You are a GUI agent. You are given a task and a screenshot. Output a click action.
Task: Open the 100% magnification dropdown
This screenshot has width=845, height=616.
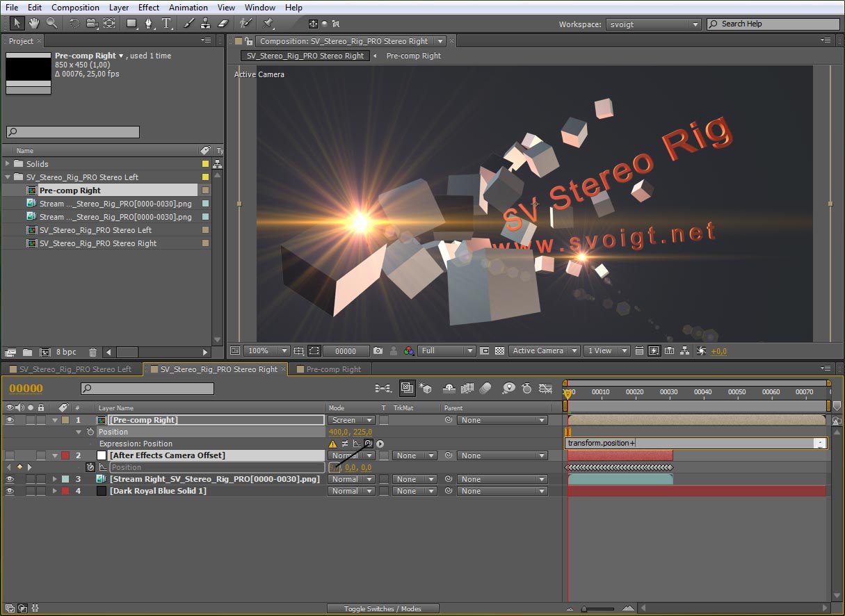click(x=268, y=351)
